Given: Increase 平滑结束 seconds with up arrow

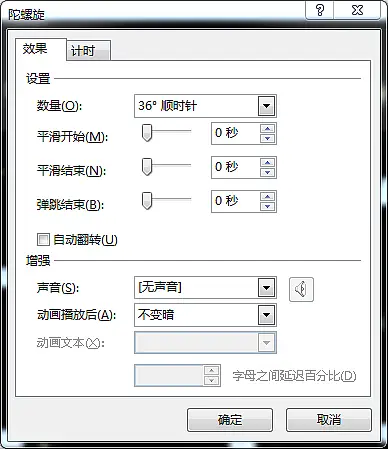Looking at the screenshot, I should 267,163.
